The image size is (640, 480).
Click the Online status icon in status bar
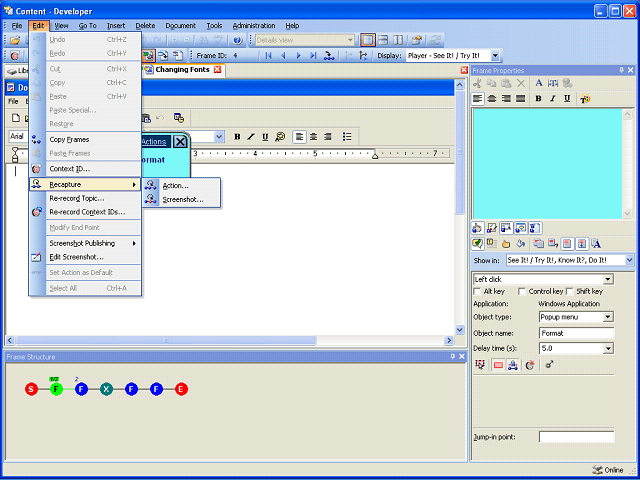click(x=597, y=470)
